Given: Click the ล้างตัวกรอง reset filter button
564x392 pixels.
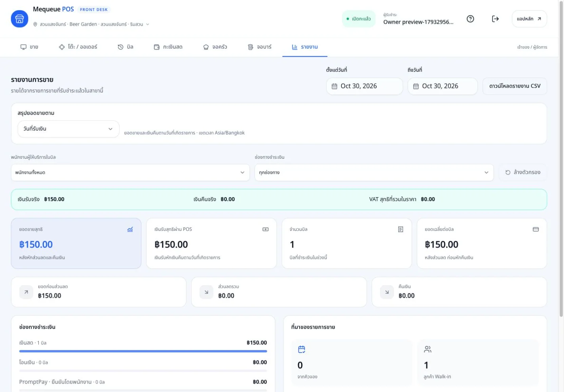Looking at the screenshot, I should 523,173.
